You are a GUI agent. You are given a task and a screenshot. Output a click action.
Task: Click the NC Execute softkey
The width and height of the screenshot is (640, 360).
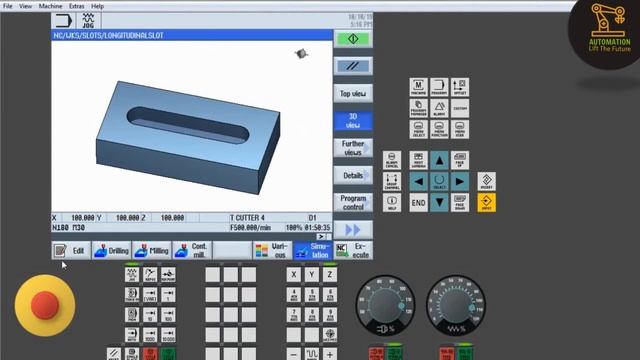pos(353,251)
